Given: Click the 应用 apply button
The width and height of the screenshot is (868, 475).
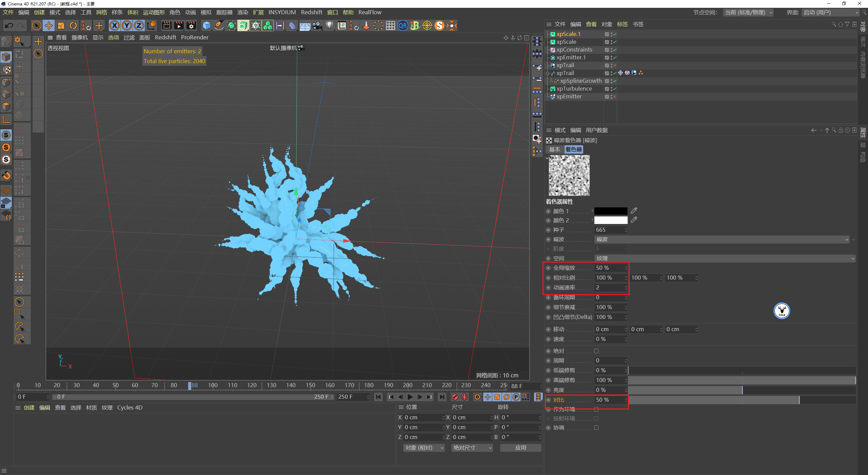Looking at the screenshot, I should 520,448.
